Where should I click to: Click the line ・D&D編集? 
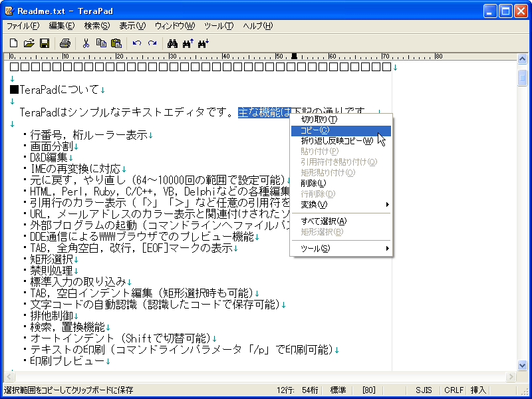click(x=48, y=158)
